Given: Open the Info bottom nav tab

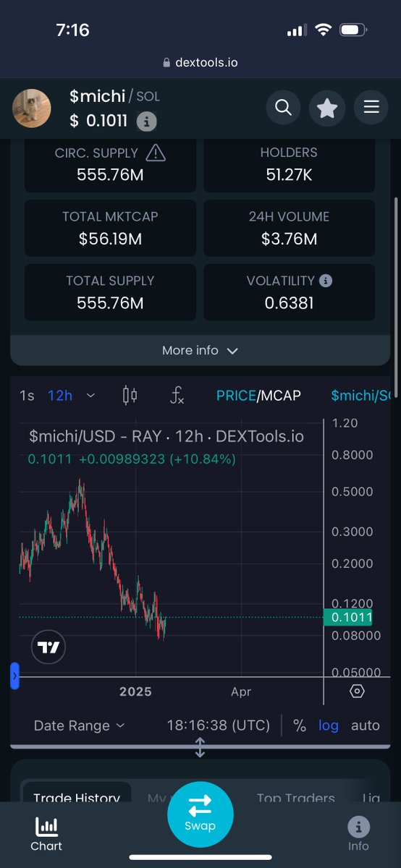Looking at the screenshot, I should 358,833.
